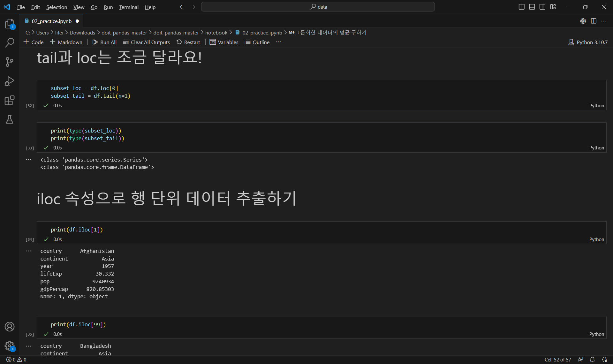Click Run All button
Viewport: 613px width, 364px height.
[x=104, y=42]
